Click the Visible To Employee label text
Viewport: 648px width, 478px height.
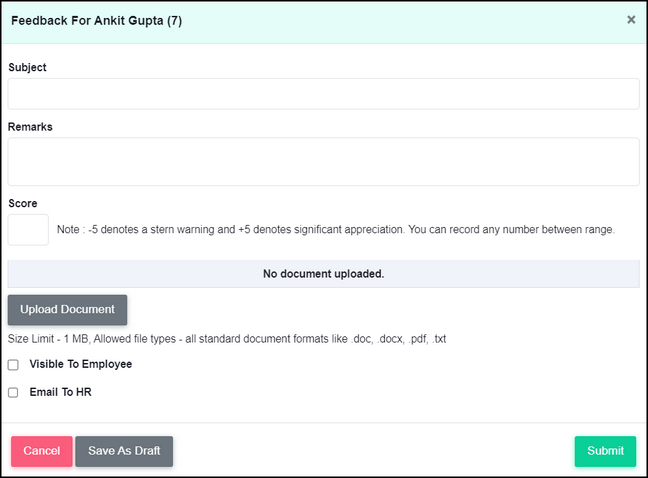tap(81, 364)
